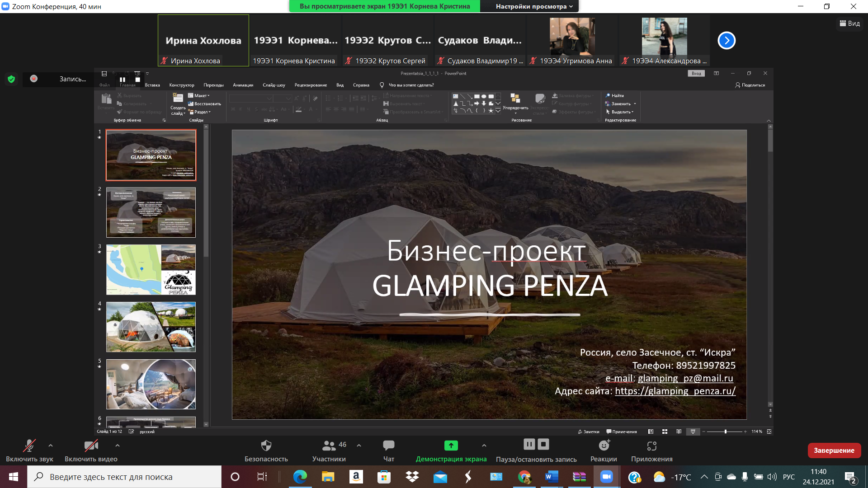Open PowerPoint Рецензирование ribbon tab

click(x=311, y=85)
